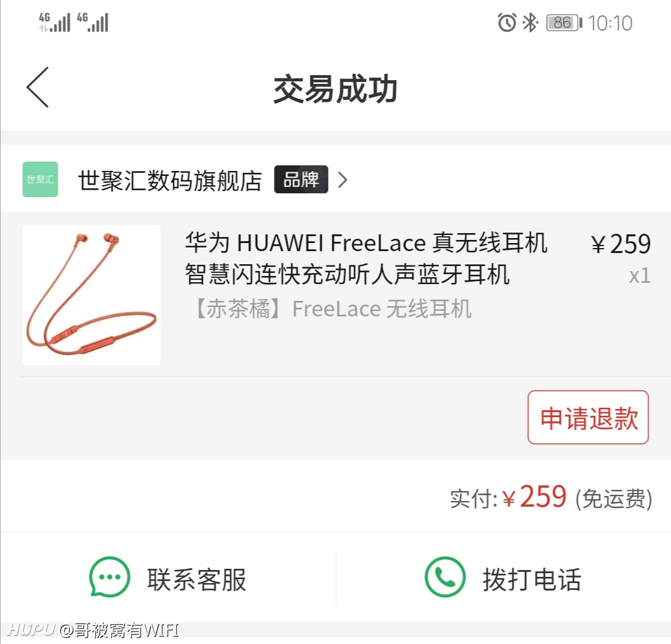Tap the green phone call icon

tap(445, 577)
